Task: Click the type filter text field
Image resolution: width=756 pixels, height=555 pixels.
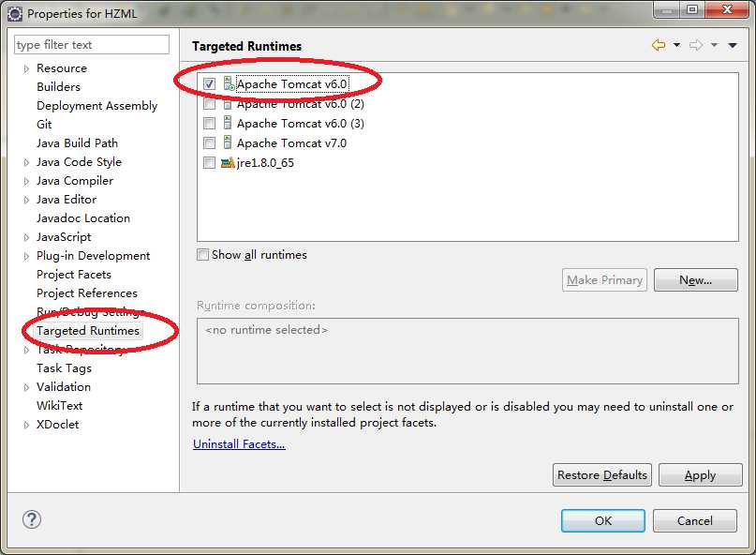Action: pos(92,45)
